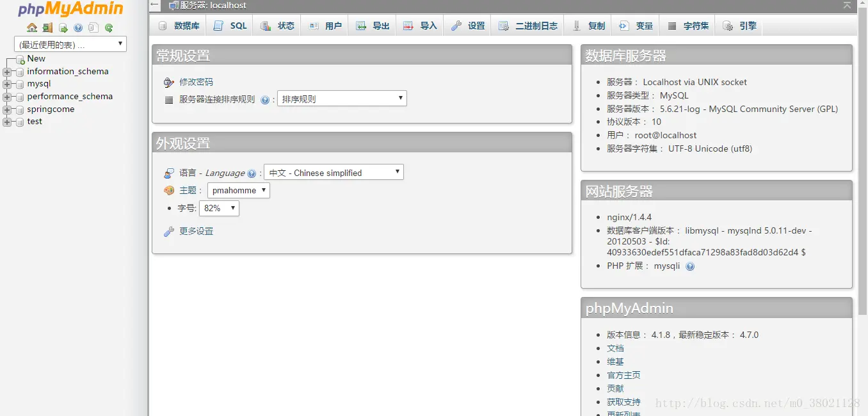Image resolution: width=868 pixels, height=416 pixels.
Task: Click the server collation list icon
Action: (x=169, y=100)
